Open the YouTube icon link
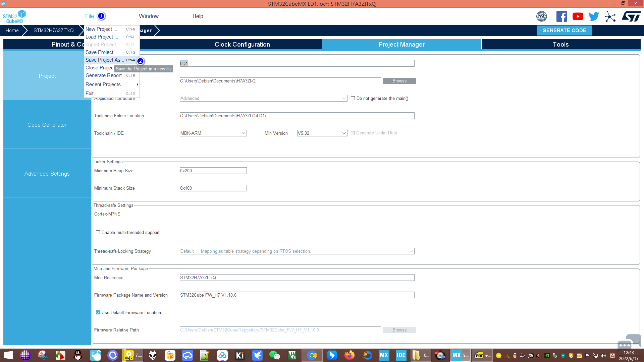 (578, 16)
